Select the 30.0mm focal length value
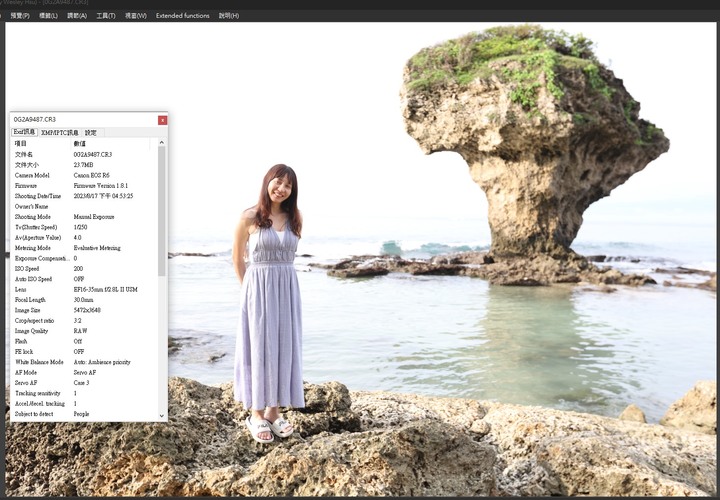The image size is (720, 500). pyautogui.click(x=84, y=300)
